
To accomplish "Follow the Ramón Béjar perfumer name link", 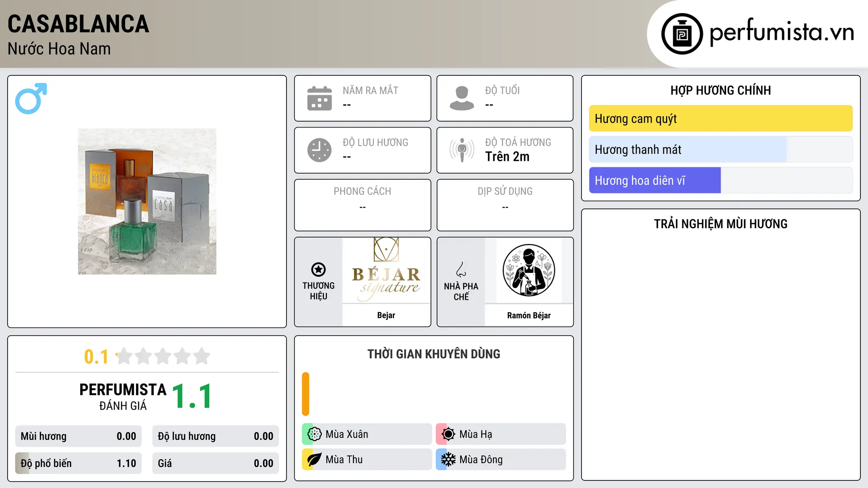I will coord(529,315).
